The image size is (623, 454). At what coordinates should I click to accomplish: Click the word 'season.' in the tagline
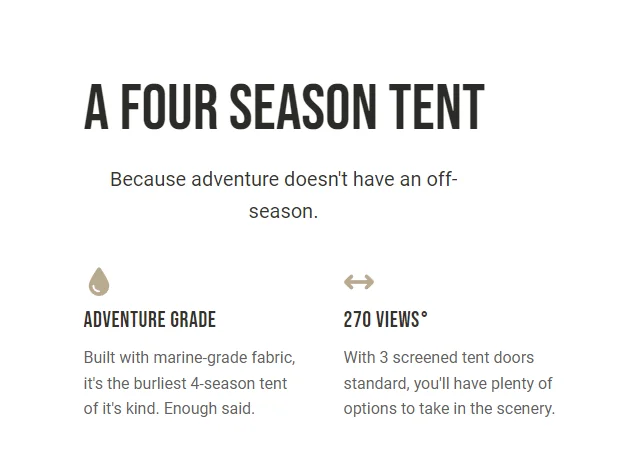click(x=283, y=211)
